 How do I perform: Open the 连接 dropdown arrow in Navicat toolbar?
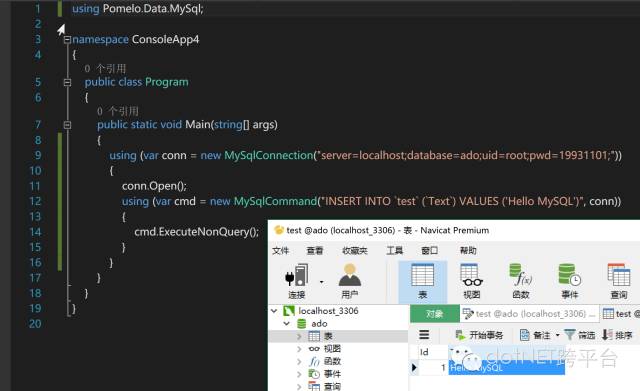point(322,282)
